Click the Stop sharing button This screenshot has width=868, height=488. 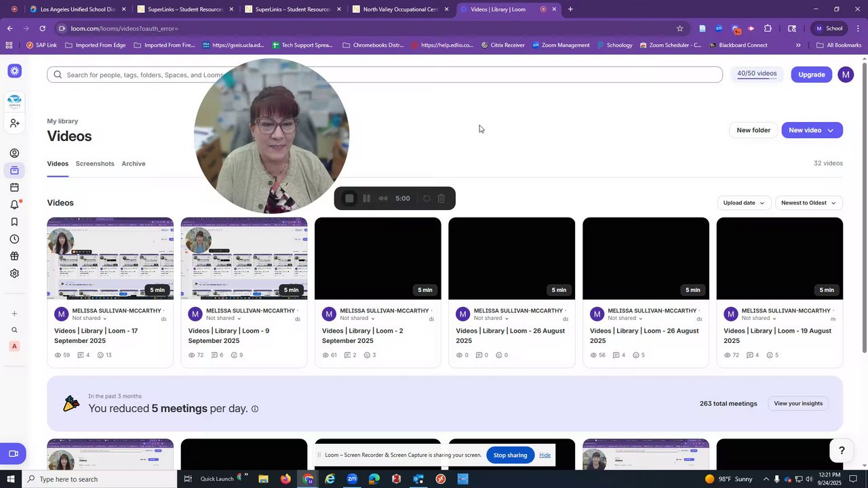tap(510, 455)
